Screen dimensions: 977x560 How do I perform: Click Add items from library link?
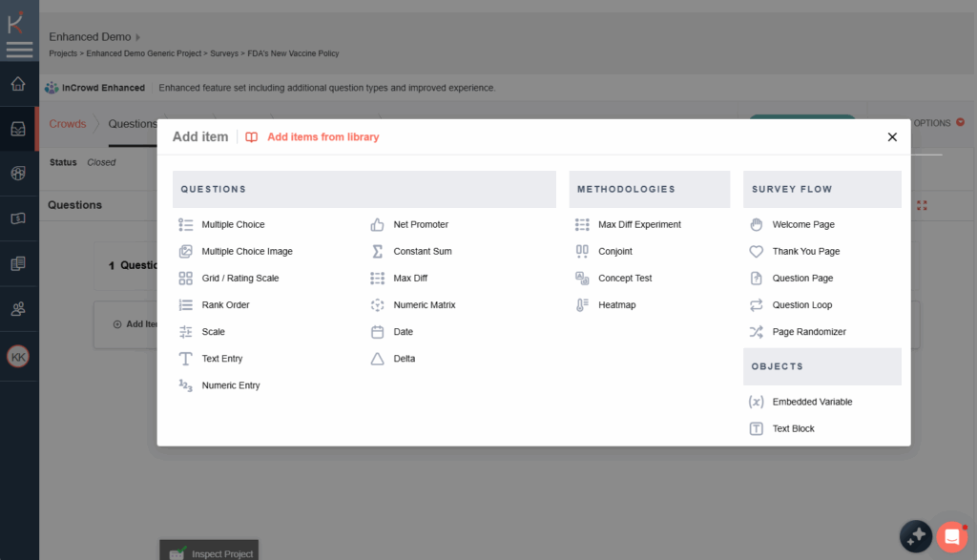tap(322, 137)
